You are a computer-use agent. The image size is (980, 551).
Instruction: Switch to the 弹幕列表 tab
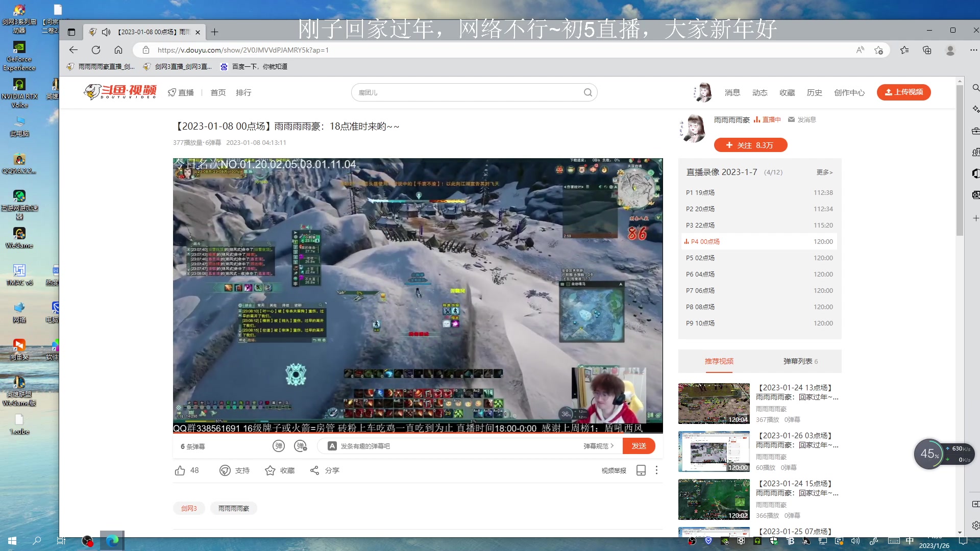[x=800, y=361]
